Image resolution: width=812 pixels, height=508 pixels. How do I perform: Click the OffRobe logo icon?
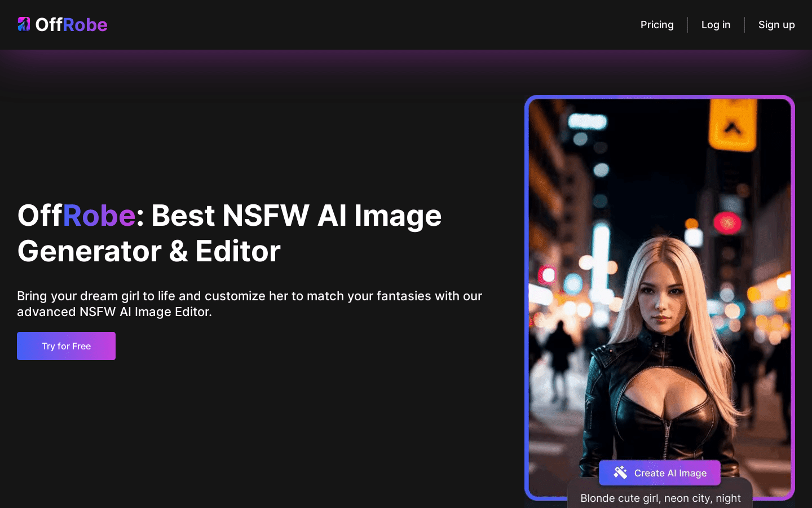pyautogui.click(x=24, y=24)
